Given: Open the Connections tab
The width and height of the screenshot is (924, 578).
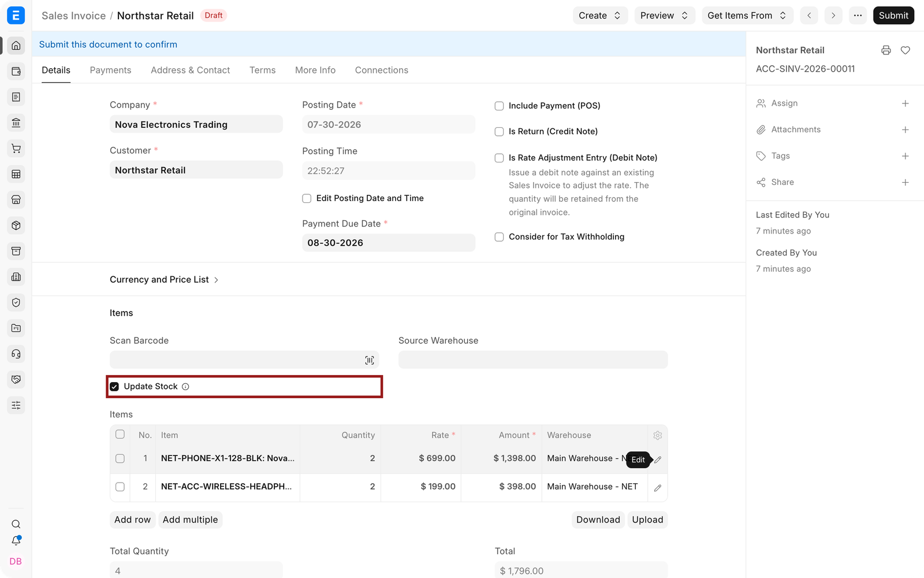Looking at the screenshot, I should tap(381, 70).
